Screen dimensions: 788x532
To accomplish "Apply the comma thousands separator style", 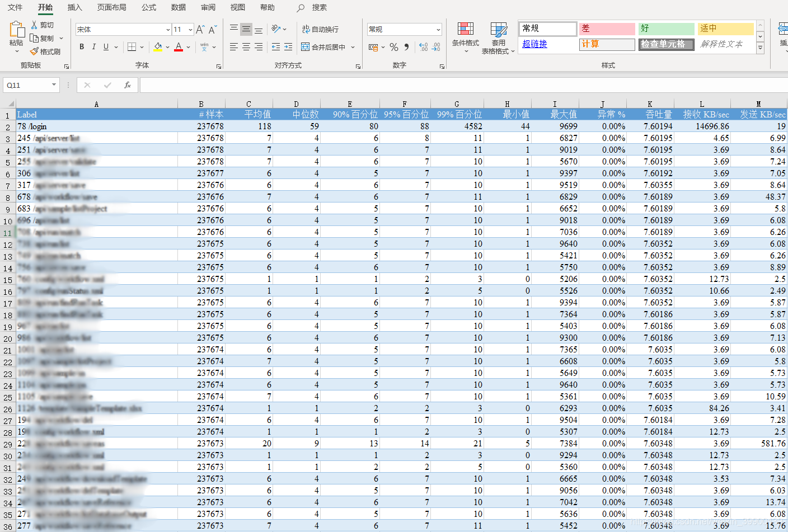I will coord(406,48).
